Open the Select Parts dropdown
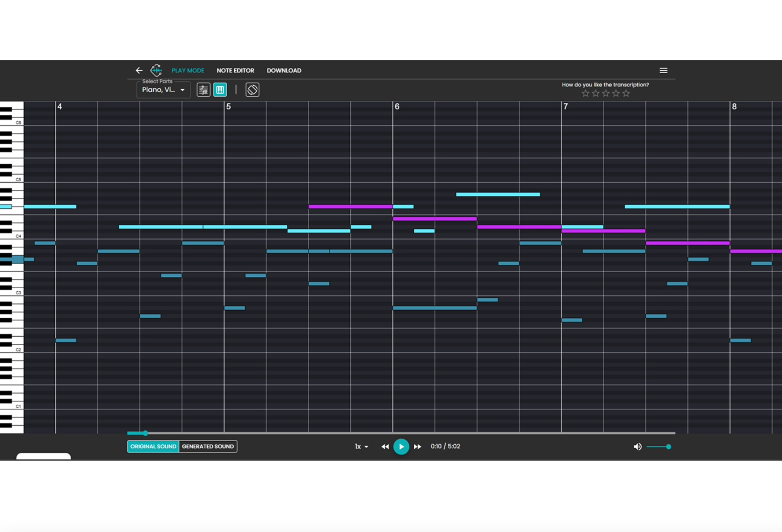 point(163,90)
